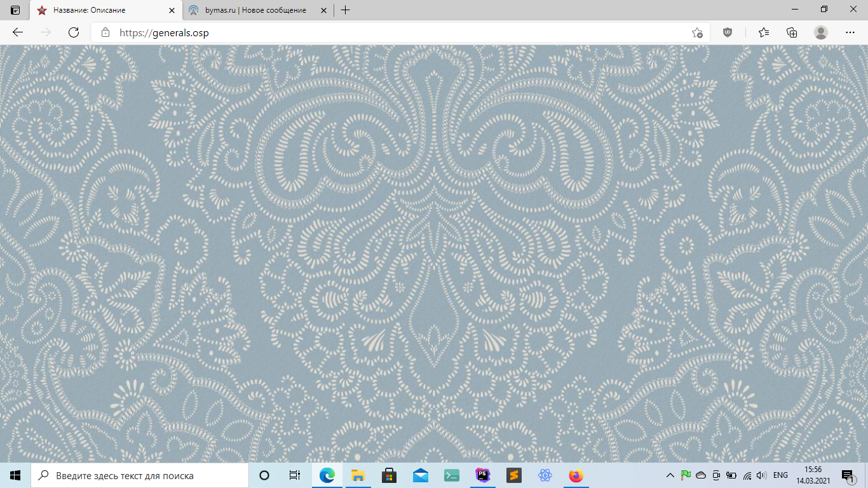
Task: Open Cortana from the taskbar
Action: (x=264, y=475)
